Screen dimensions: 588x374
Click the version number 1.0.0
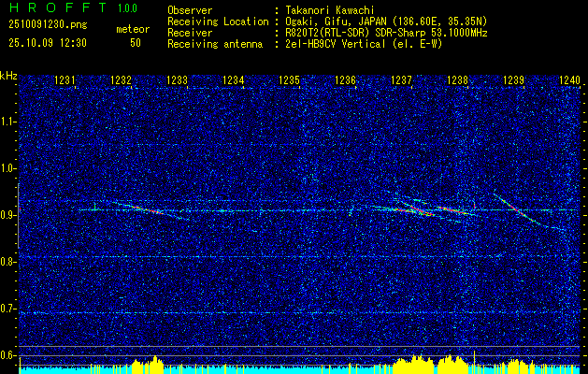tap(127, 8)
